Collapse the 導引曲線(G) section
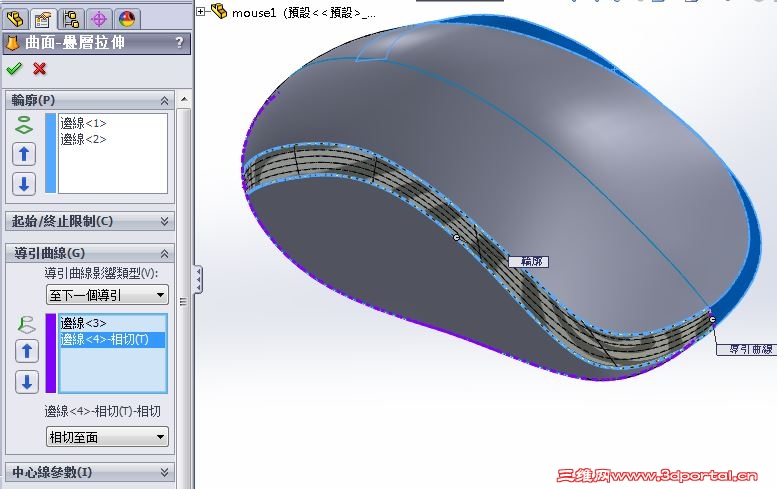Screen dimensions: 777x489 [x=165, y=254]
